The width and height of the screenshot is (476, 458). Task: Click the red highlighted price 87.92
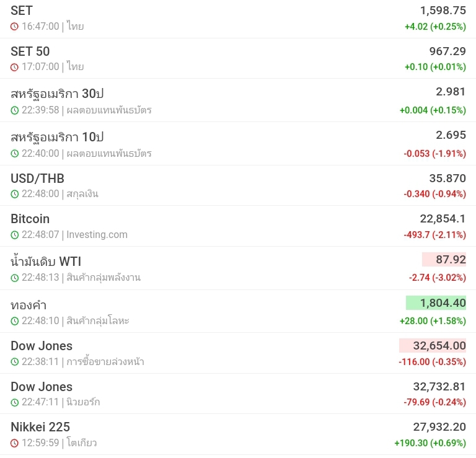(x=444, y=259)
